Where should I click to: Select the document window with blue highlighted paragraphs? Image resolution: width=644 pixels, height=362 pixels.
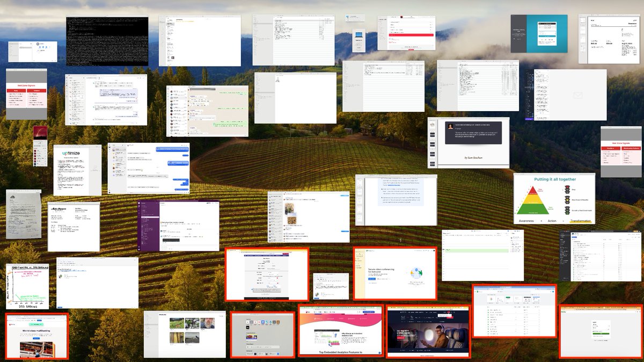[x=396, y=199]
